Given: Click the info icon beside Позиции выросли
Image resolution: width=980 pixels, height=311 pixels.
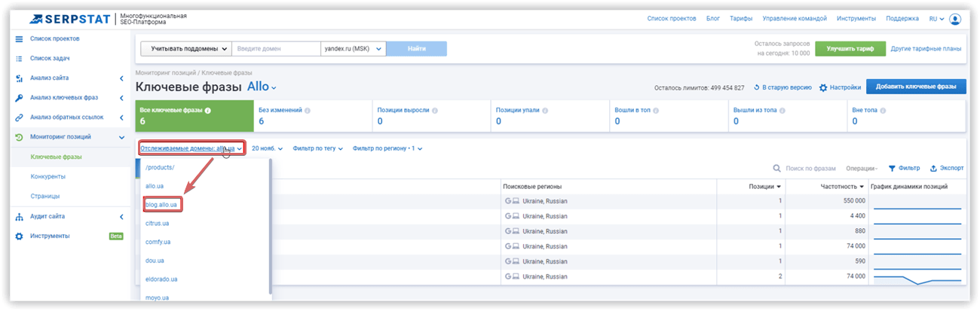Looking at the screenshot, I should tap(435, 110).
